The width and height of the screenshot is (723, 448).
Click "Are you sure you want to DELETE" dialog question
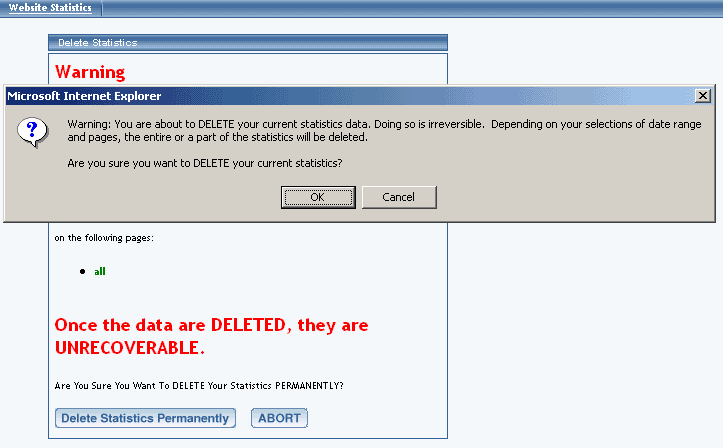(205, 163)
